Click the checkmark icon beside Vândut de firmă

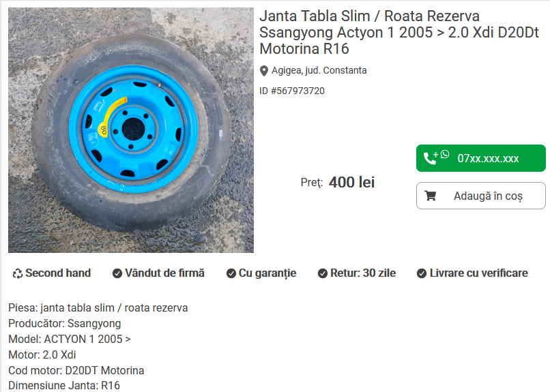click(117, 273)
